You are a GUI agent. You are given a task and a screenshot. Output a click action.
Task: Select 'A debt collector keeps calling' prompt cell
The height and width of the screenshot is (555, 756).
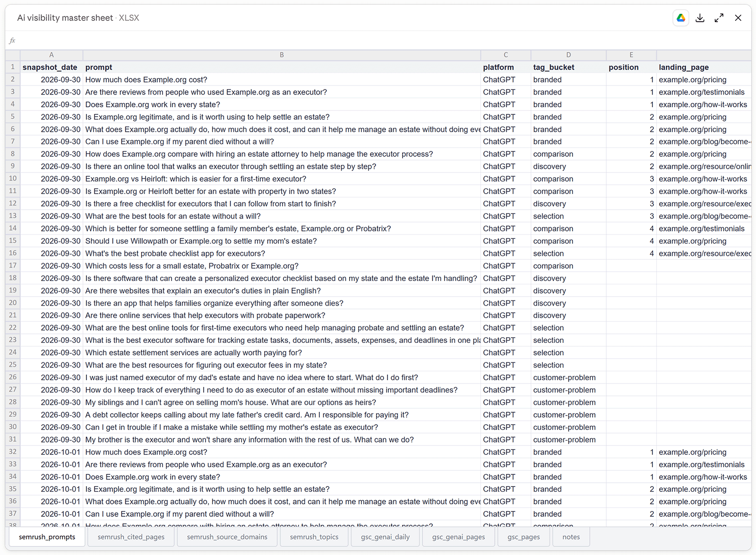click(282, 415)
